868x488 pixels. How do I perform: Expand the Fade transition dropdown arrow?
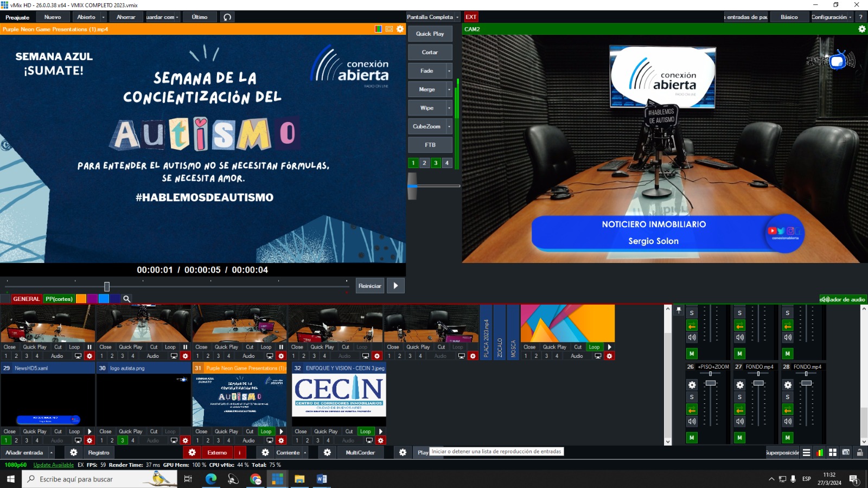pyautogui.click(x=449, y=71)
